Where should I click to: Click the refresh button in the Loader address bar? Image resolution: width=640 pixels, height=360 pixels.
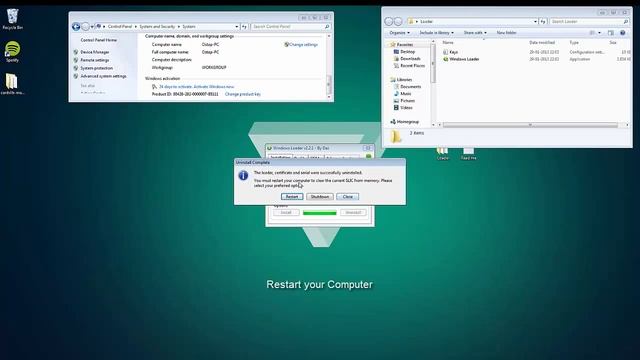[543, 21]
